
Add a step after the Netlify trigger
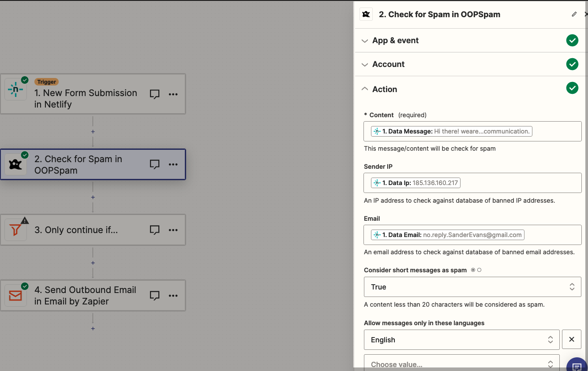(x=93, y=132)
